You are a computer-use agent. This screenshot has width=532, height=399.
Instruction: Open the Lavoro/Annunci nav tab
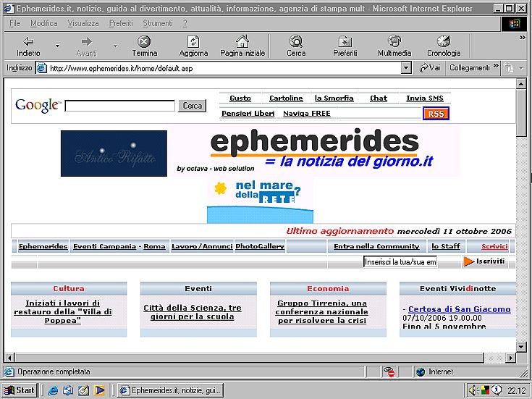[202, 246]
